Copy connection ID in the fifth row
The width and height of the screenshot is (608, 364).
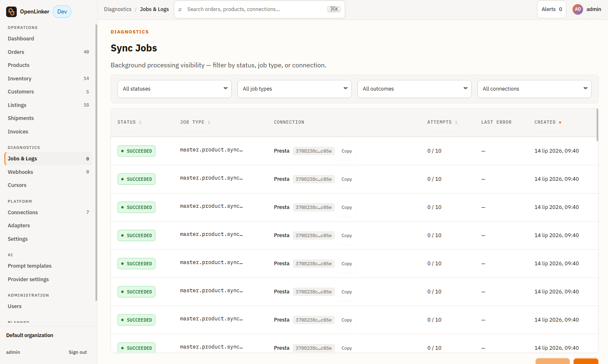[347, 264]
